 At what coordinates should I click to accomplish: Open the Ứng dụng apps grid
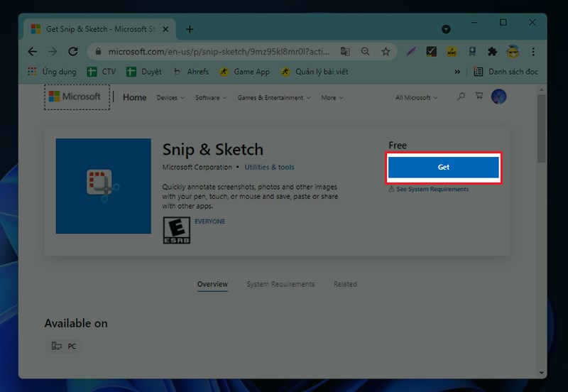52,72
